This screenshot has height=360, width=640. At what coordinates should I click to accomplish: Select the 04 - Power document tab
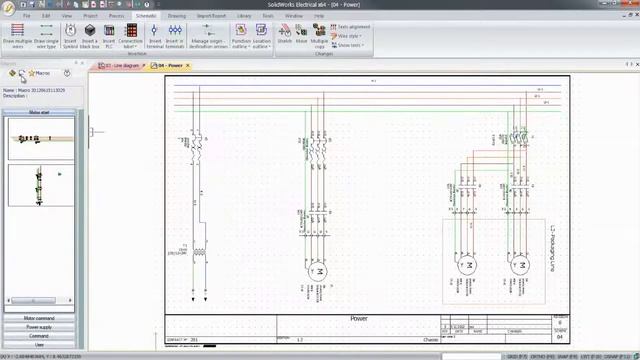click(168, 65)
